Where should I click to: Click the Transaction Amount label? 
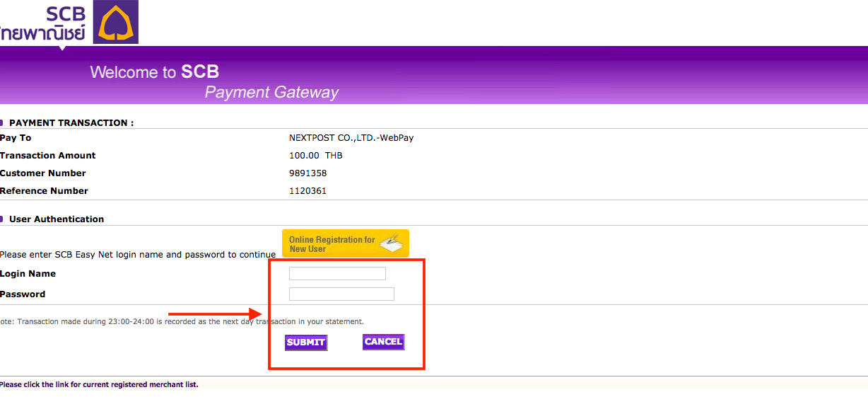48,156
